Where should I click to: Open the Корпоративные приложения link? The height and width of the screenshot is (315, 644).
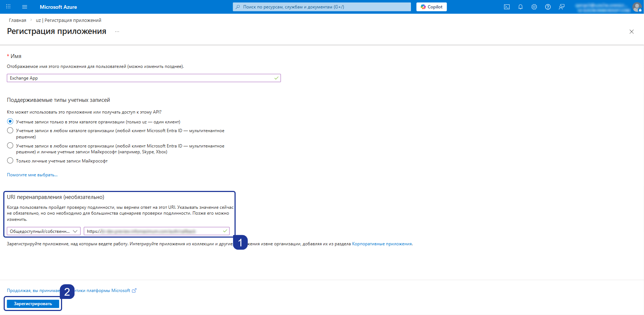382,244
